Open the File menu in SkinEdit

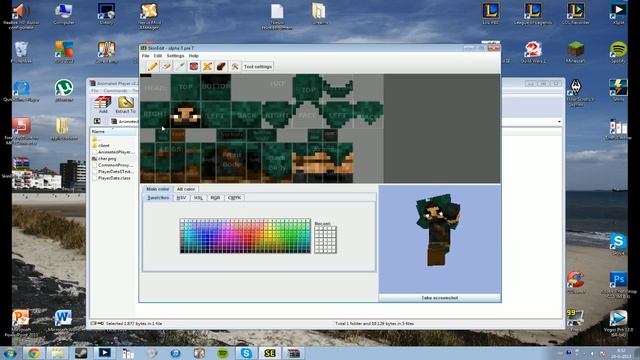146,56
